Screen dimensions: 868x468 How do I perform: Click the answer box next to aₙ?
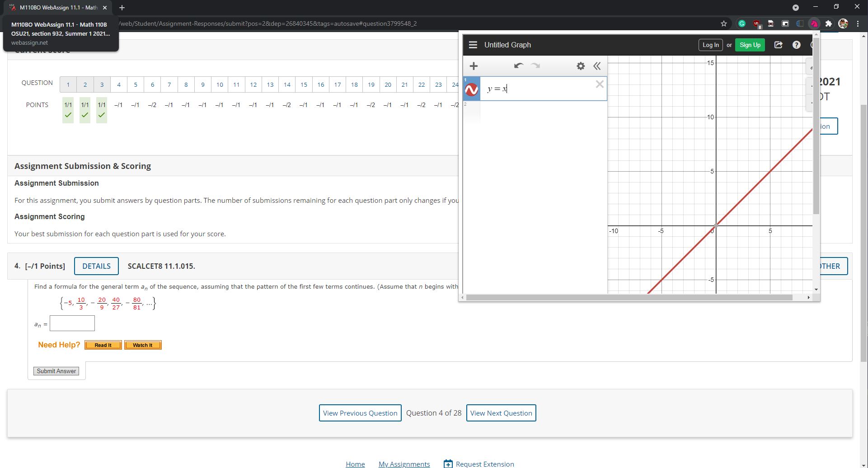point(72,323)
